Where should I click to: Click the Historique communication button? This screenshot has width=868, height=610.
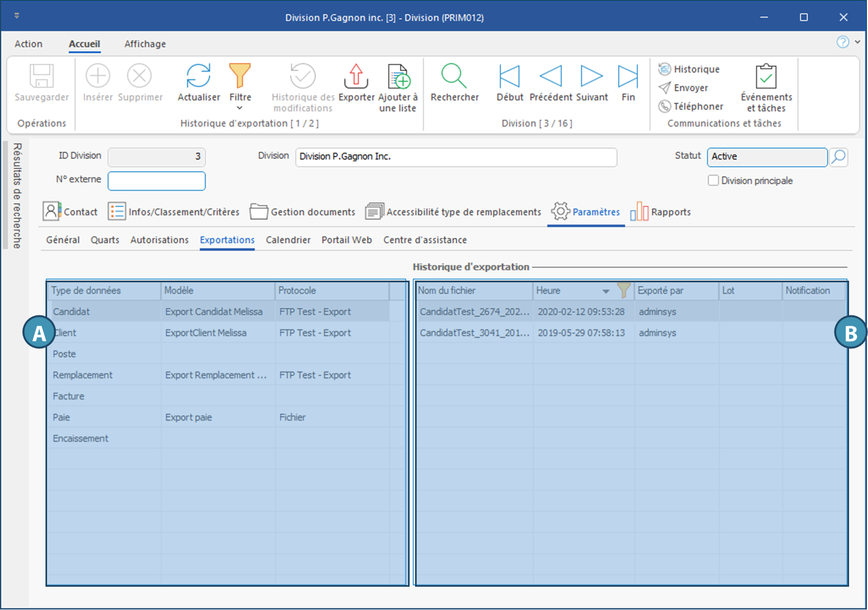(689, 69)
